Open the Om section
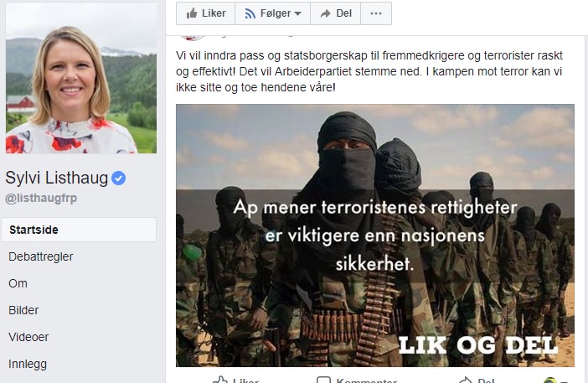 [18, 283]
